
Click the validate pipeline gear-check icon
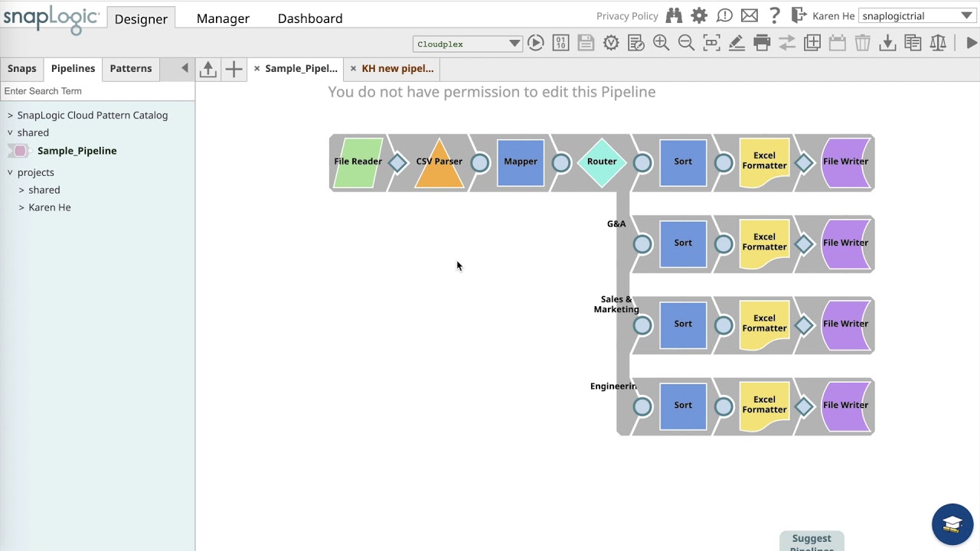click(611, 43)
